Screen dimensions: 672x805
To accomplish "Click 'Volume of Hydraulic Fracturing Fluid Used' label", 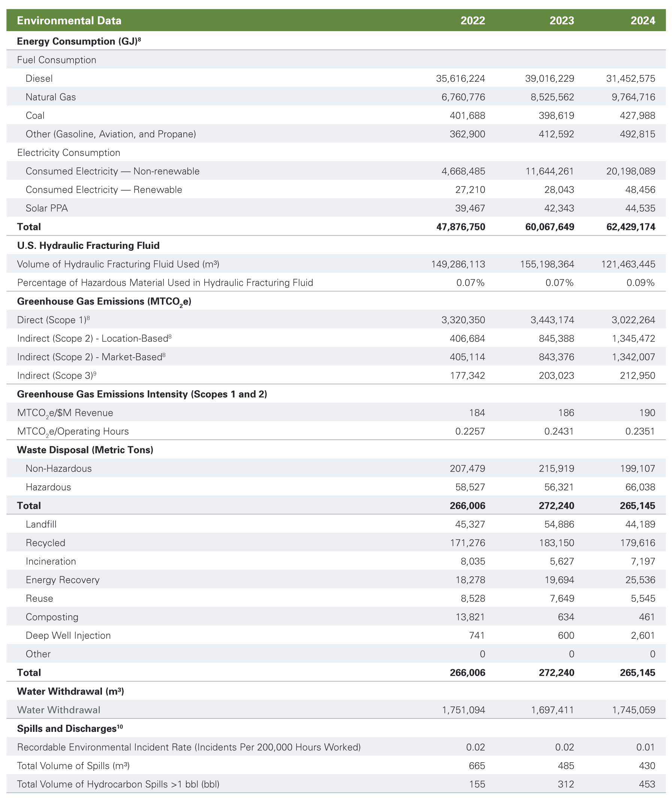I will tap(118, 264).
